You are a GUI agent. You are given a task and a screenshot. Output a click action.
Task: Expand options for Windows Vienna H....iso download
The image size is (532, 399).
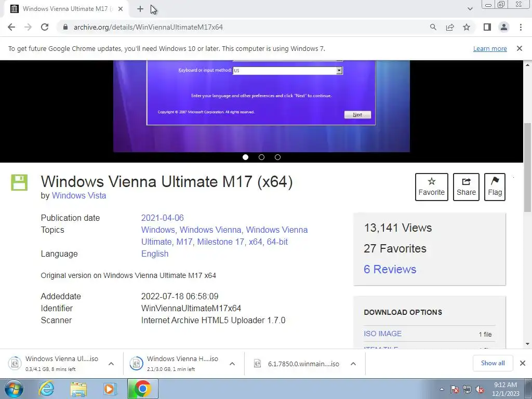tap(232, 364)
